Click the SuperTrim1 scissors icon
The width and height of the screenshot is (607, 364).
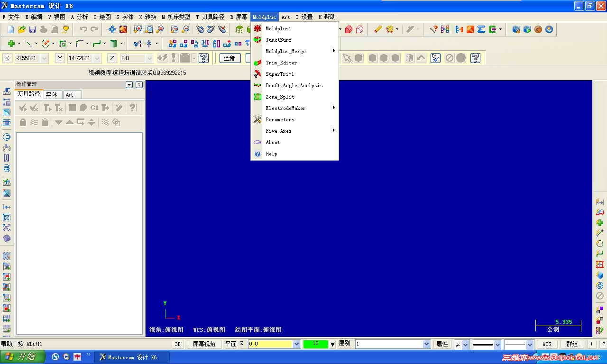(x=258, y=74)
